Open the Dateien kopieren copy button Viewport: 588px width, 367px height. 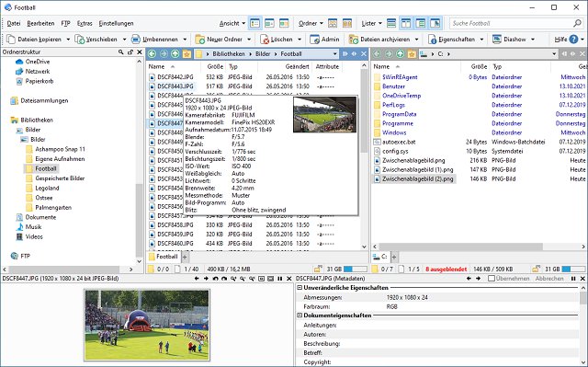(x=36, y=39)
